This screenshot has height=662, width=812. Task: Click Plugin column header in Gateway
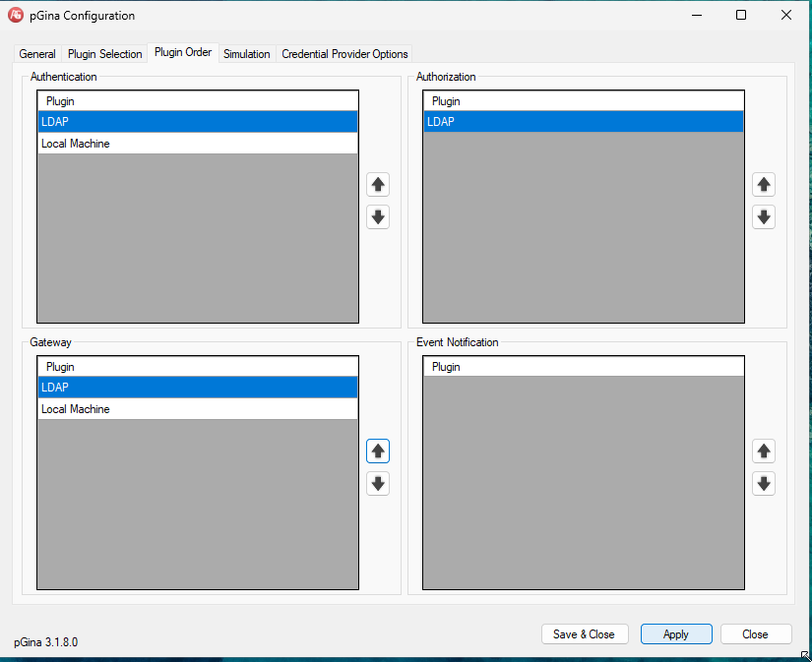click(198, 367)
